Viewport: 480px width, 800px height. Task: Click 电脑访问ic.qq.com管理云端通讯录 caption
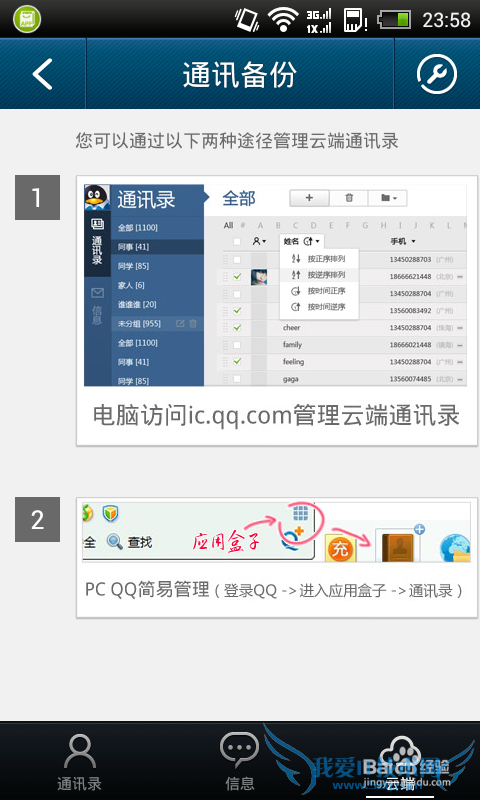pyautogui.click(x=276, y=416)
